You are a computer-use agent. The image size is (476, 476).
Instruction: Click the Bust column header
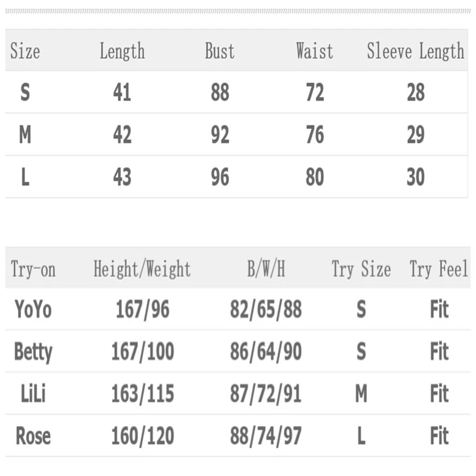coord(220,52)
